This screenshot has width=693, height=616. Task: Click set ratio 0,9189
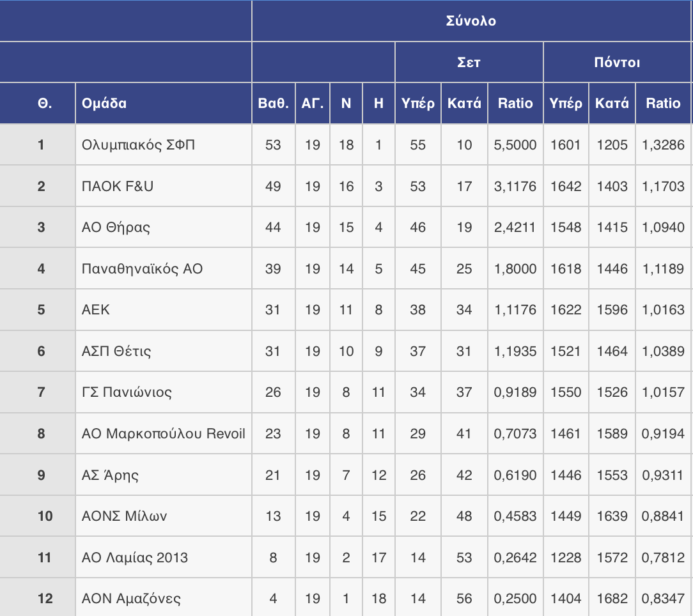coord(515,392)
